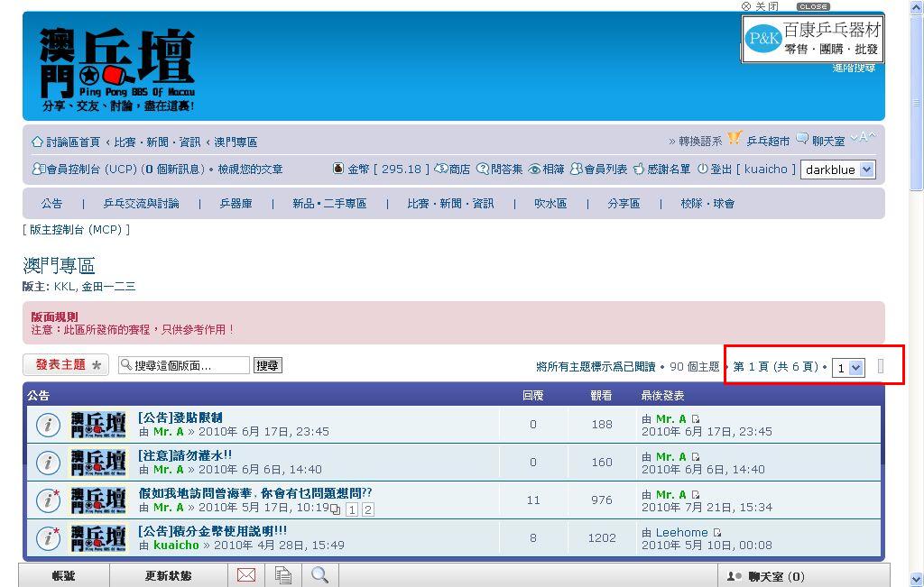
Task: Open the page number dropdown
Action: (x=848, y=368)
